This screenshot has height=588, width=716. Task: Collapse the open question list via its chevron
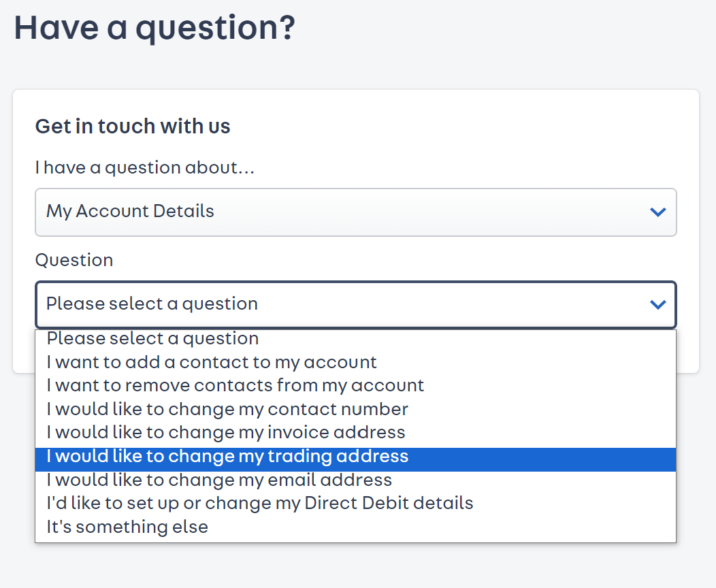point(657,304)
